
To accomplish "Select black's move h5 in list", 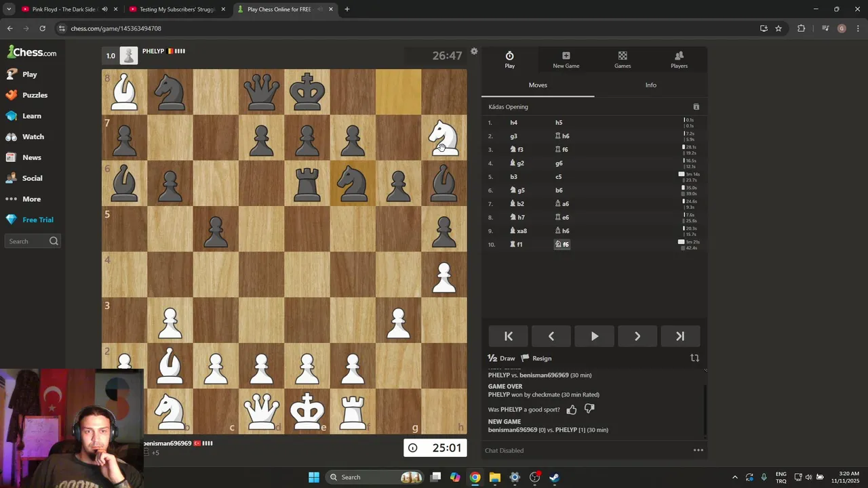I will [559, 123].
